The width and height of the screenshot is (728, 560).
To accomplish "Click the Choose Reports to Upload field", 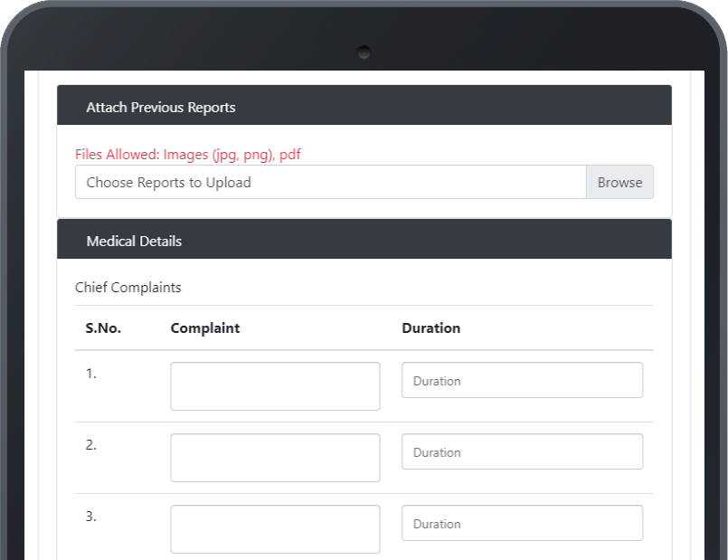I will pos(330,182).
